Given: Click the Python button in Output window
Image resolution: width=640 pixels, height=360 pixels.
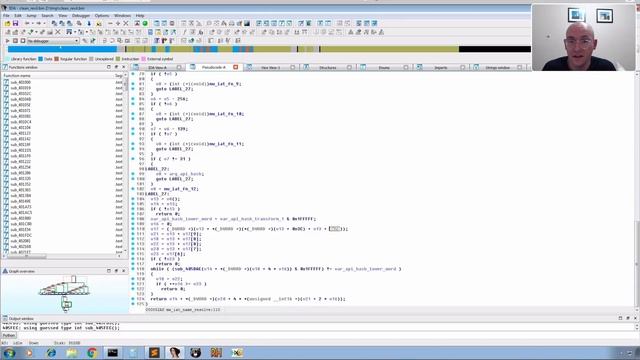Looking at the screenshot, I should pyautogui.click(x=9, y=336).
